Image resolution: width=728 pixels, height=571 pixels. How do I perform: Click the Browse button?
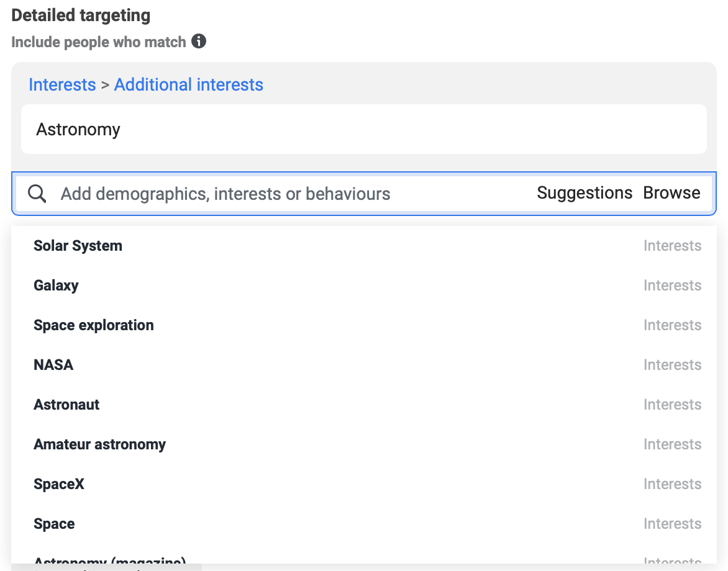pyautogui.click(x=671, y=193)
